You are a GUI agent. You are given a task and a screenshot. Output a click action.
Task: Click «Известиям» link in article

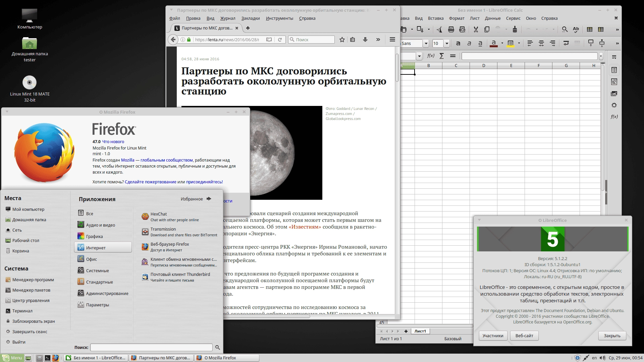point(305,227)
